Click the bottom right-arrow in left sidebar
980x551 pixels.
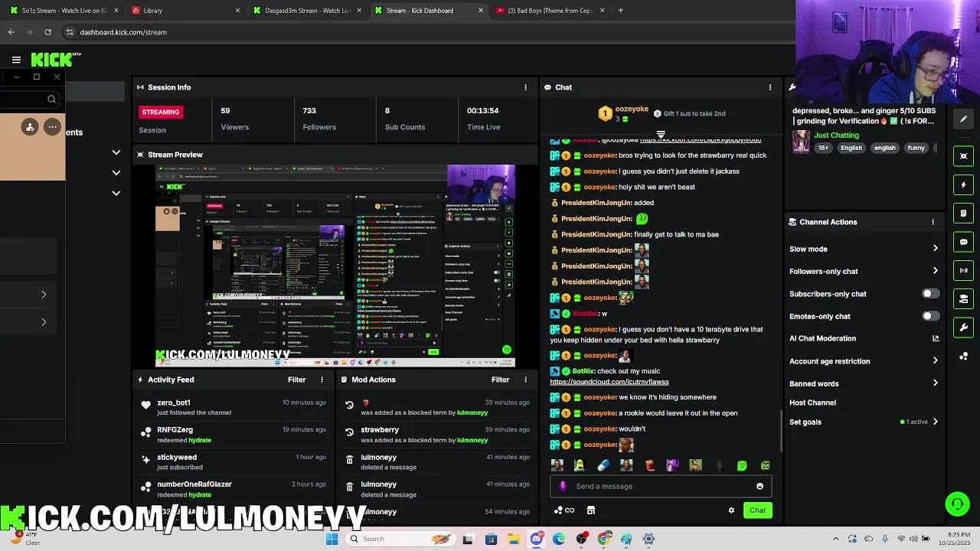click(44, 322)
